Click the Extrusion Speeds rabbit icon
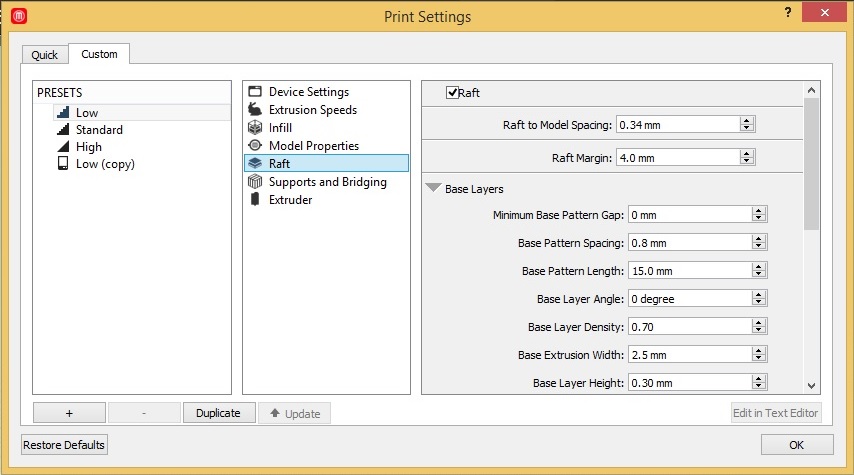This screenshot has height=475, width=854. (x=255, y=110)
